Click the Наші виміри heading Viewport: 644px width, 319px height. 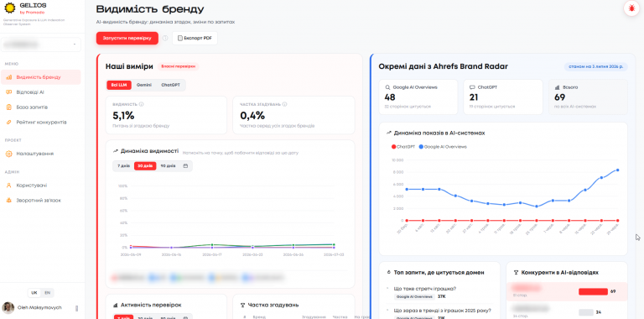(129, 66)
